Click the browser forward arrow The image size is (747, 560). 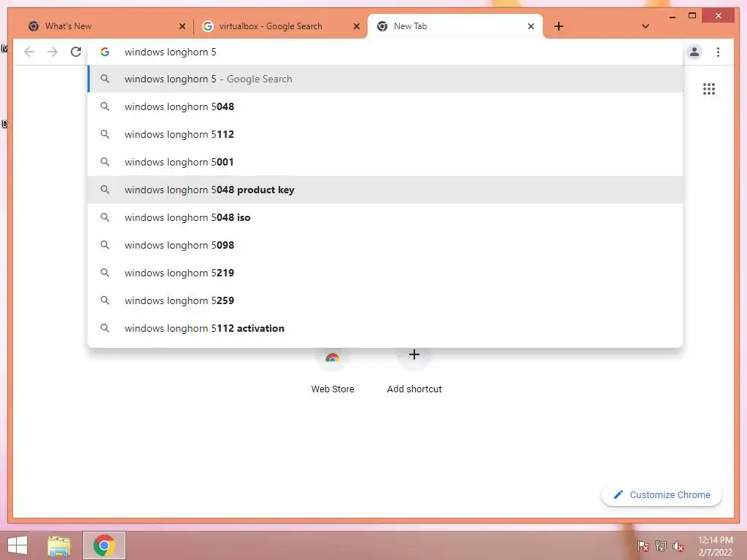tap(53, 52)
